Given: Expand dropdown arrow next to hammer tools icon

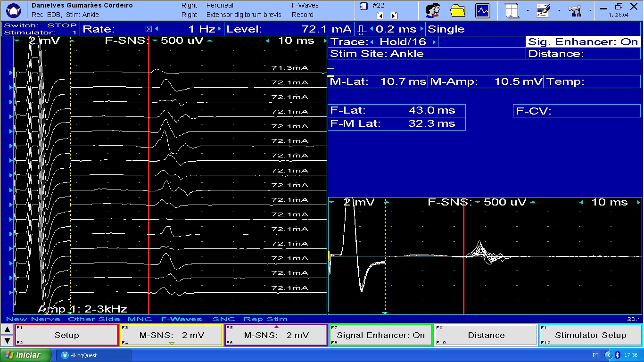Looking at the screenshot, I should (x=590, y=10).
